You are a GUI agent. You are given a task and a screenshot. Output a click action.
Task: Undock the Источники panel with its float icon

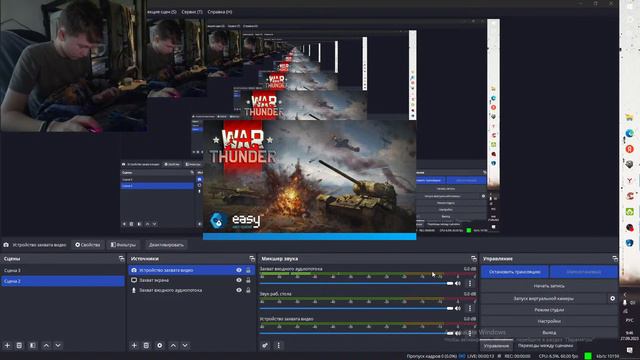pos(252,259)
